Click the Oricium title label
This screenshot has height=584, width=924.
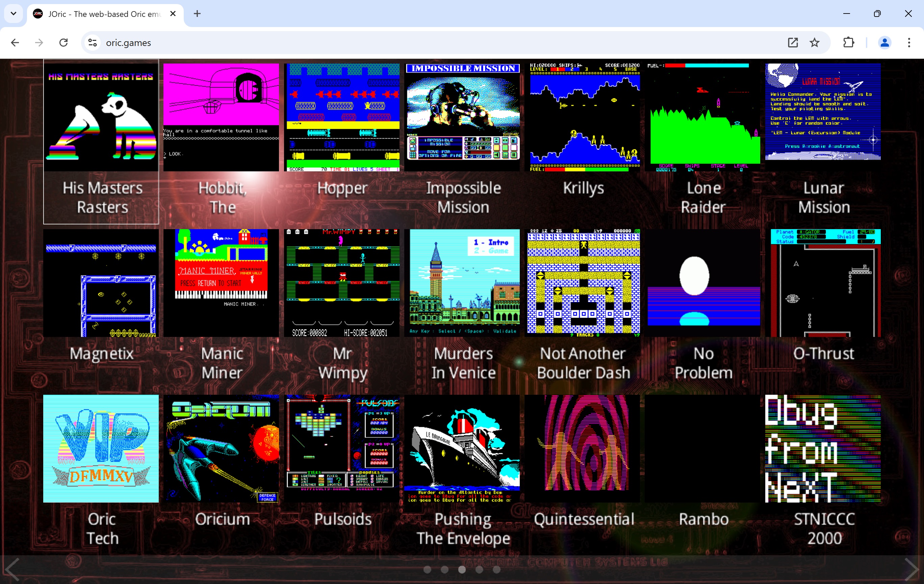(222, 519)
